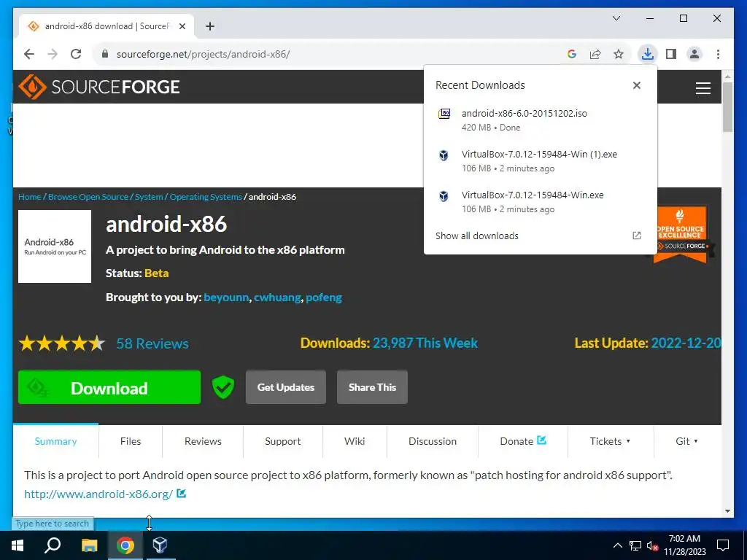Image resolution: width=747 pixels, height=560 pixels.
Task: Click the star rating display
Action: coord(62,343)
